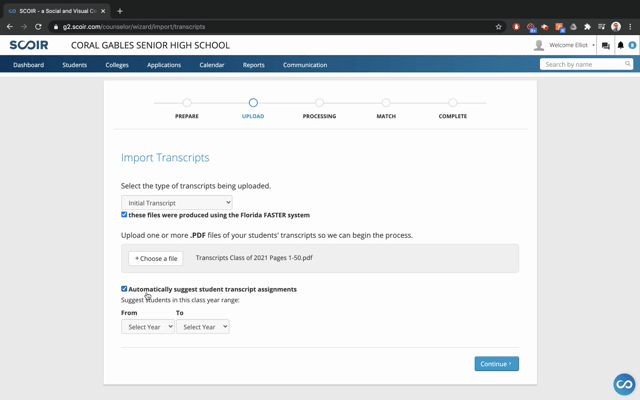This screenshot has width=640, height=400.
Task: Click the Coral Gables Senior High School title
Action: [150, 45]
